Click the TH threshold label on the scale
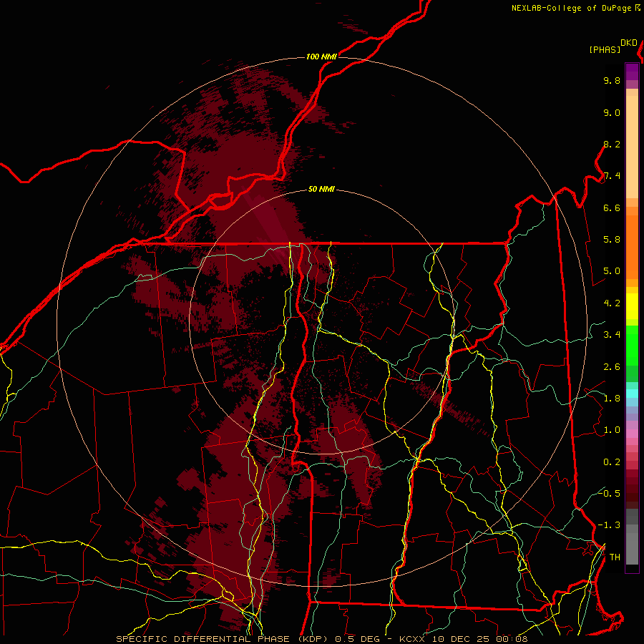 click(615, 557)
